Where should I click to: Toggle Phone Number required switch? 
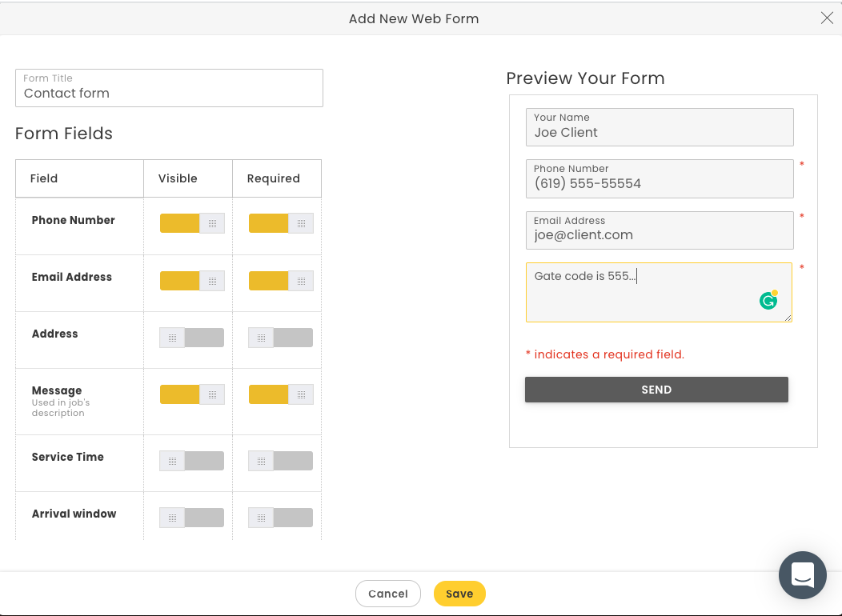tap(281, 224)
